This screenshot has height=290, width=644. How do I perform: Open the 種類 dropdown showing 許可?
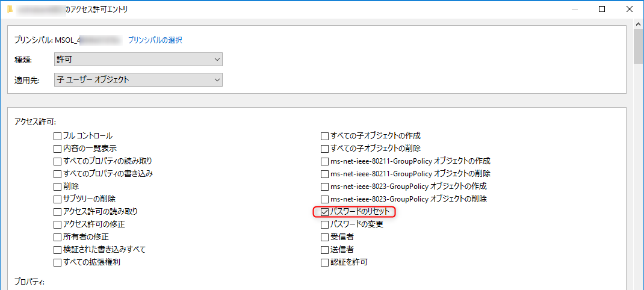138,59
